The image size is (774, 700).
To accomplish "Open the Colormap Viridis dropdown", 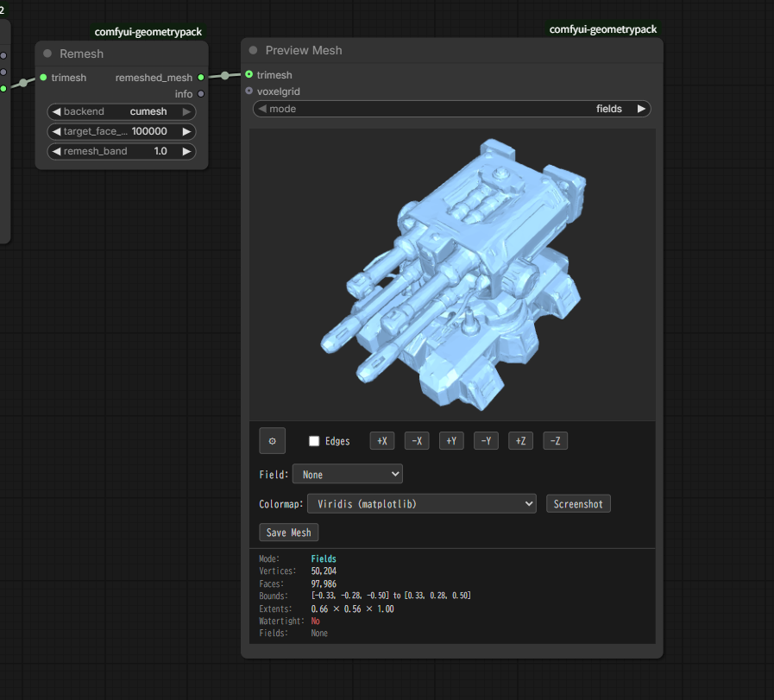I will [422, 503].
